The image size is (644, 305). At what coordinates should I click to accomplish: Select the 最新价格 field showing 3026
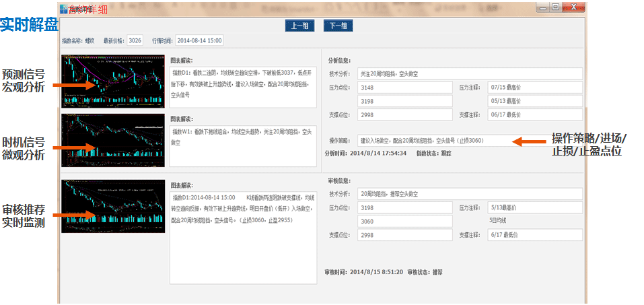click(135, 40)
